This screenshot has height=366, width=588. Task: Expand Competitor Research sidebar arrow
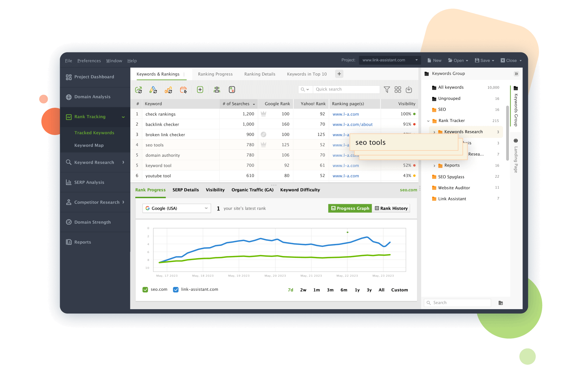click(123, 202)
